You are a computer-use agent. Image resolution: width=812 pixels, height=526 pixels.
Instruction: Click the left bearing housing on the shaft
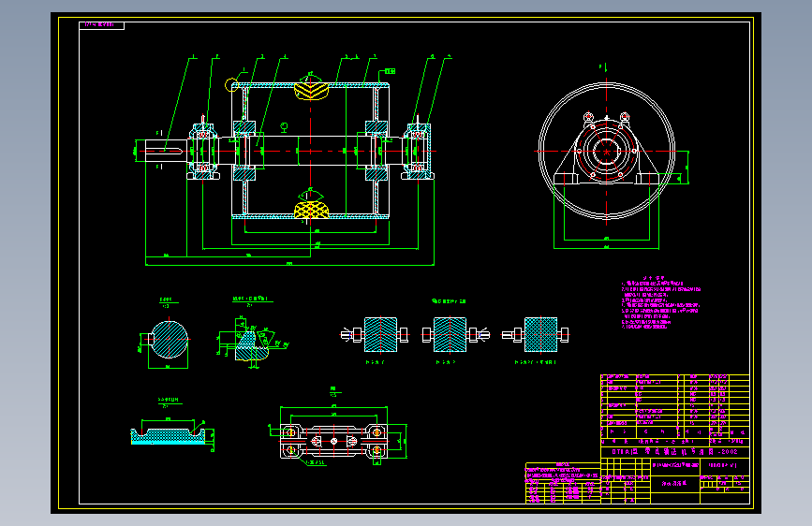203,152
